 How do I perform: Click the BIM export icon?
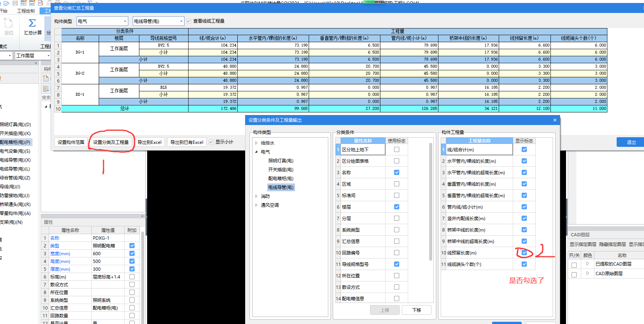[x=32, y=3]
